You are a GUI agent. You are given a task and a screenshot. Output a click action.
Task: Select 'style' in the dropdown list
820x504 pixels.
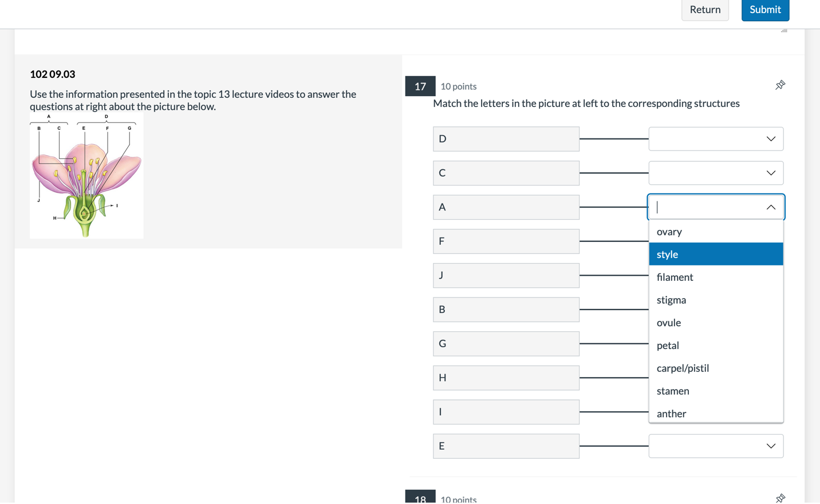pyautogui.click(x=668, y=255)
